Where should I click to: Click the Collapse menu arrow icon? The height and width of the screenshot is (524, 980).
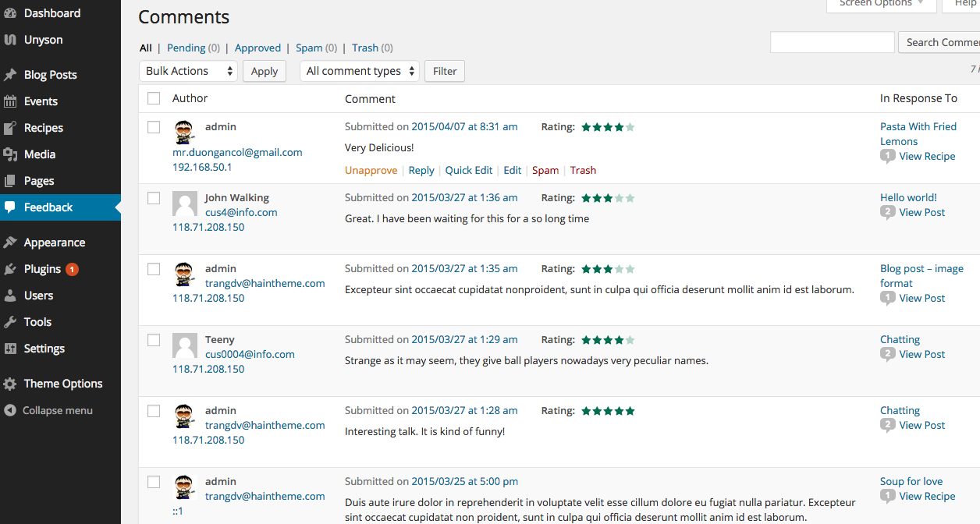point(10,410)
